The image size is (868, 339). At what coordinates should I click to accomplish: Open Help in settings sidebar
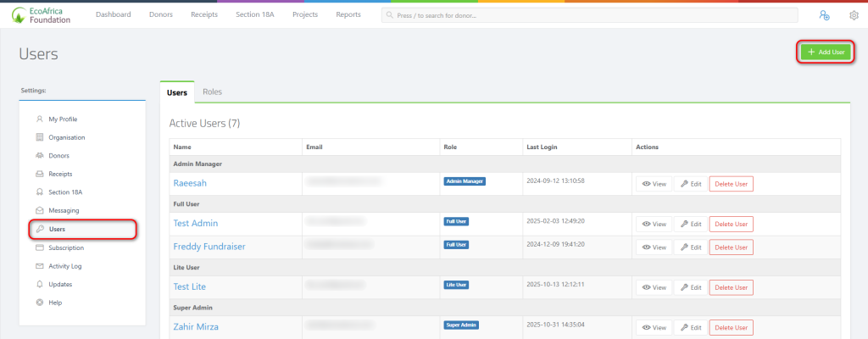pos(55,303)
